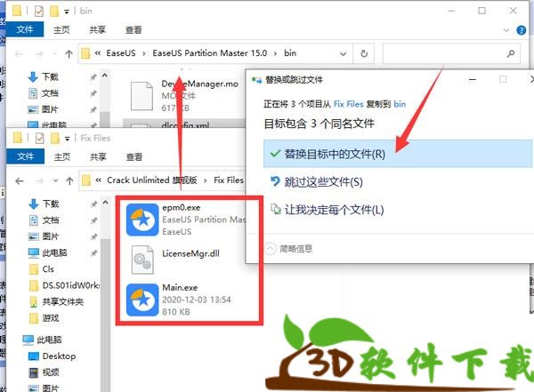Screen dimensions: 534x392
Task: Open quick access toolbar dropdown in Fix Files window
Action: 68,139
